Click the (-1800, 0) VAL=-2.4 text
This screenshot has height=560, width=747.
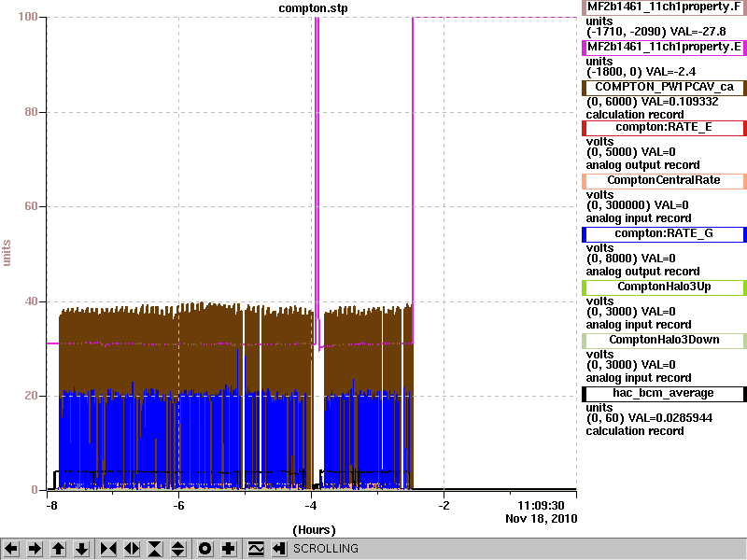point(641,72)
